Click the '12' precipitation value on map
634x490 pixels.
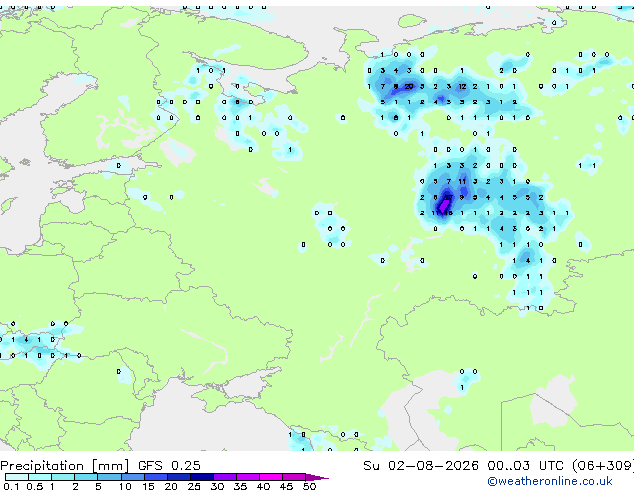[462, 86]
